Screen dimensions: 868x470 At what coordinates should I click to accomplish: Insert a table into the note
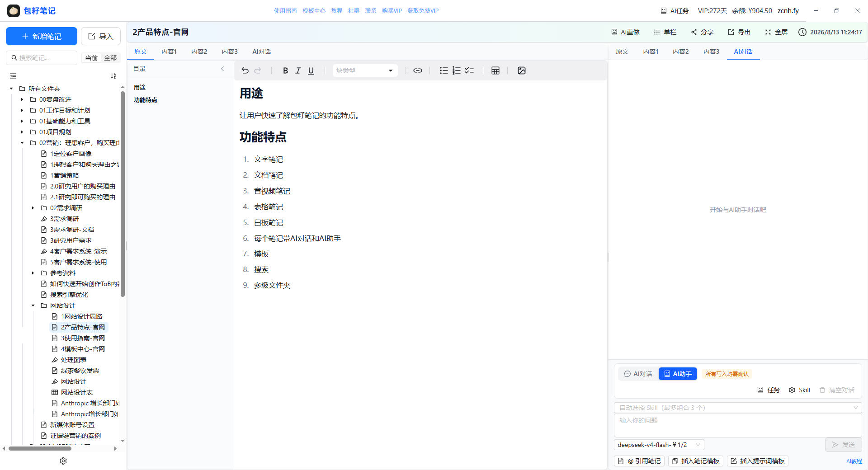click(495, 70)
